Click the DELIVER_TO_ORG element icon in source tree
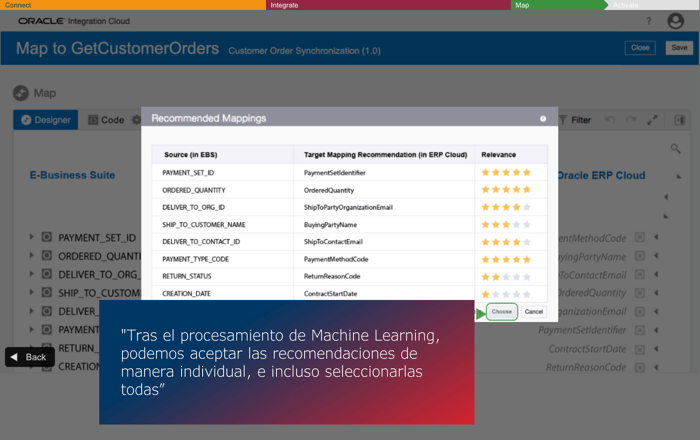Image resolution: width=700 pixels, height=440 pixels. [x=46, y=274]
